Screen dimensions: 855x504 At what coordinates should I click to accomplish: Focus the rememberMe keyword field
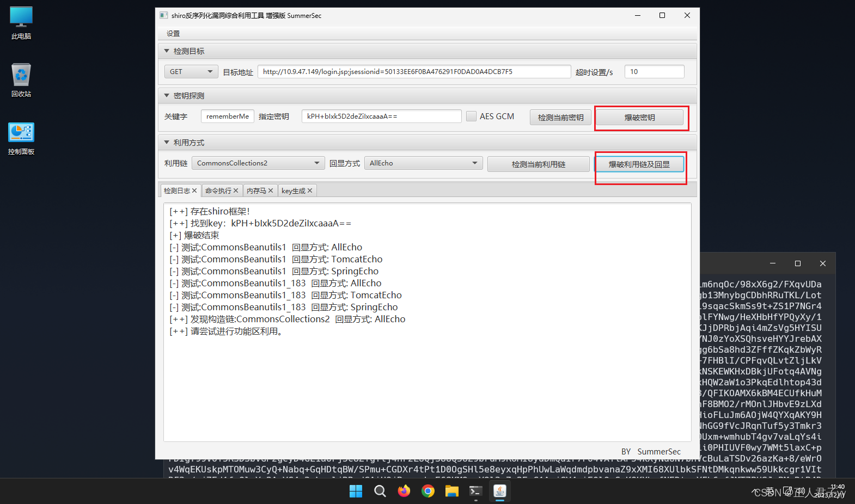228,116
